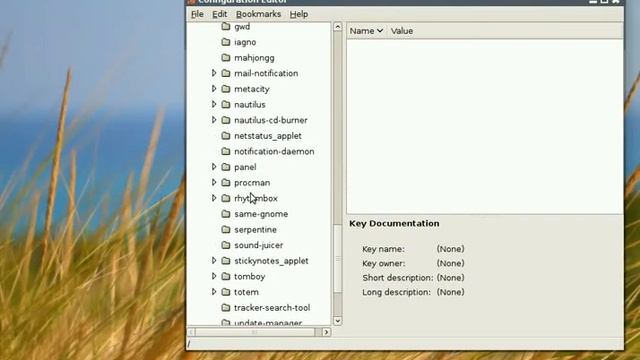Click the totem folder icon
Viewport: 640px width, 360px height.
pos(226,292)
